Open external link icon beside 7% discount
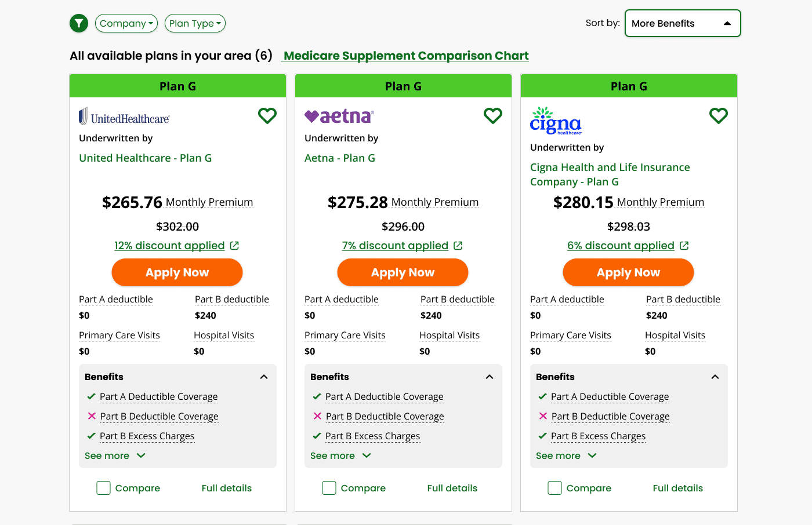The height and width of the screenshot is (525, 812). 458,246
